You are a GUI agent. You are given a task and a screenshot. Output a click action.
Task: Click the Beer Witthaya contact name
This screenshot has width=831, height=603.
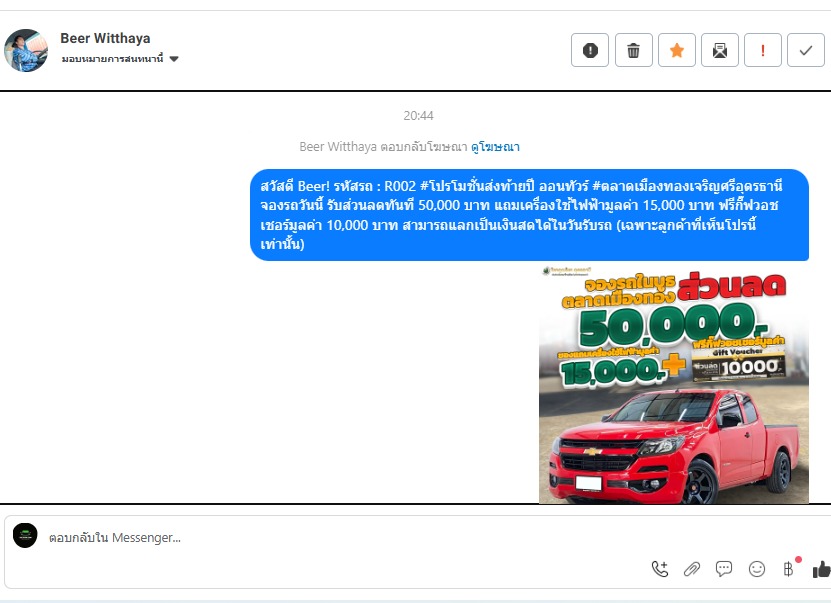click(105, 38)
